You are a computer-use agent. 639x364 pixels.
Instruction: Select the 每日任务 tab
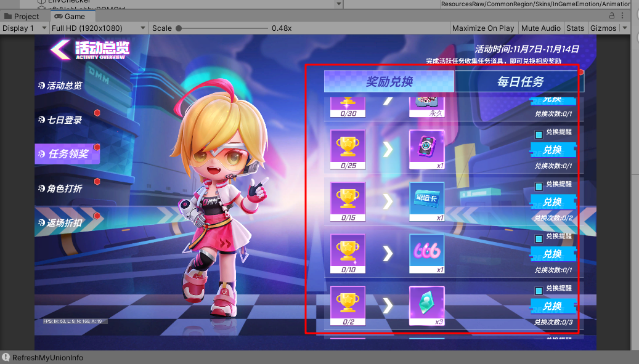click(520, 81)
